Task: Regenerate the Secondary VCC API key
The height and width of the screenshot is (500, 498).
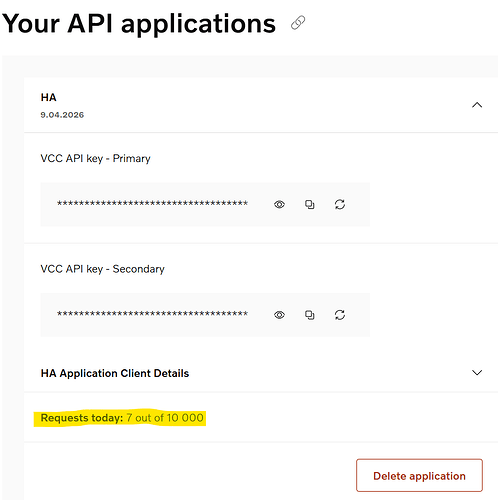Action: [x=340, y=315]
